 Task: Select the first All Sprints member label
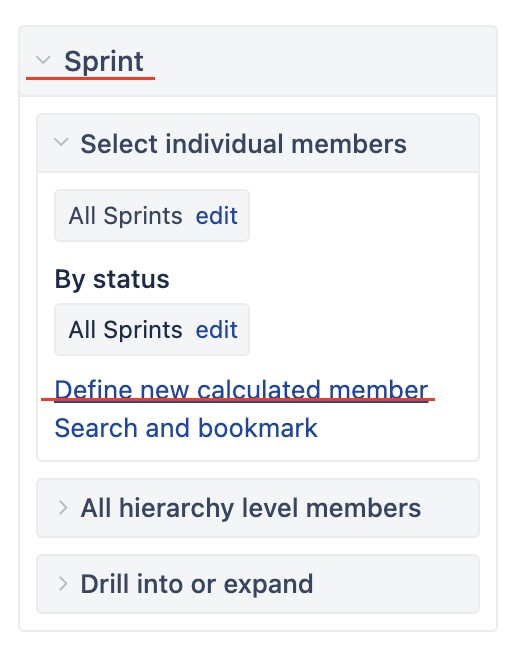pyautogui.click(x=126, y=216)
